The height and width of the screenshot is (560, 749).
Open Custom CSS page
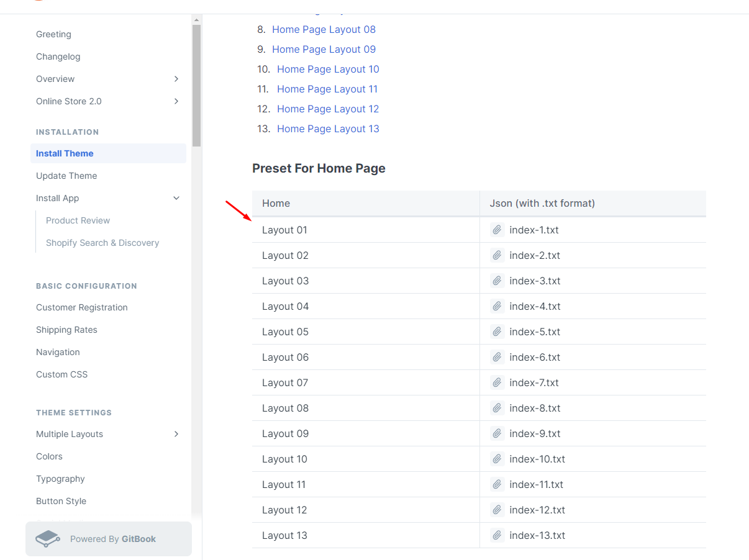(62, 374)
